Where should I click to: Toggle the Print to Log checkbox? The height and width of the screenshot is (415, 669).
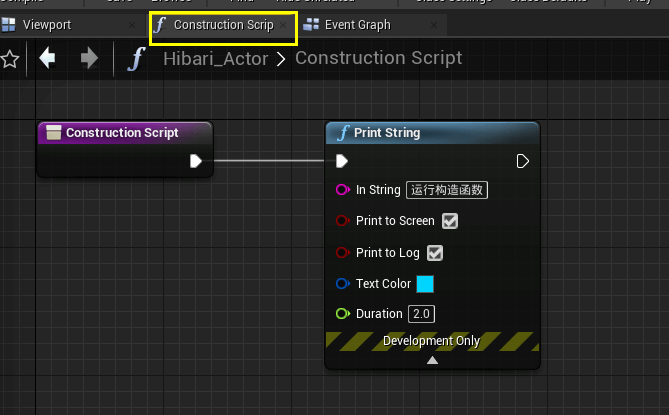[435, 253]
